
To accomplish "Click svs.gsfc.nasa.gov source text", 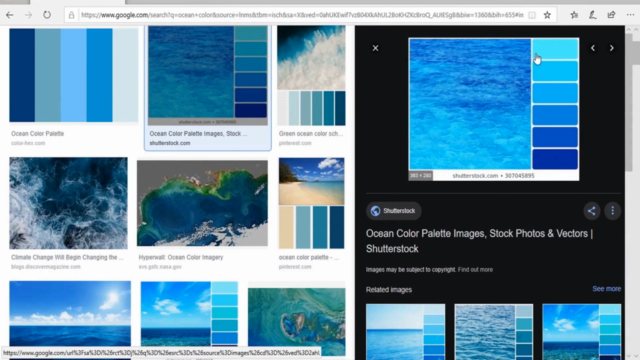I will click(160, 267).
